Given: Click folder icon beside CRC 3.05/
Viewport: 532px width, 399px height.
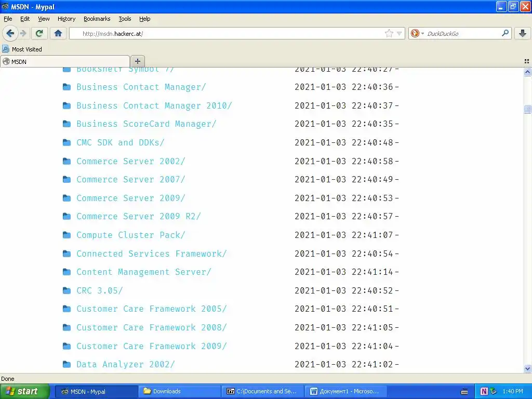Looking at the screenshot, I should (x=67, y=291).
